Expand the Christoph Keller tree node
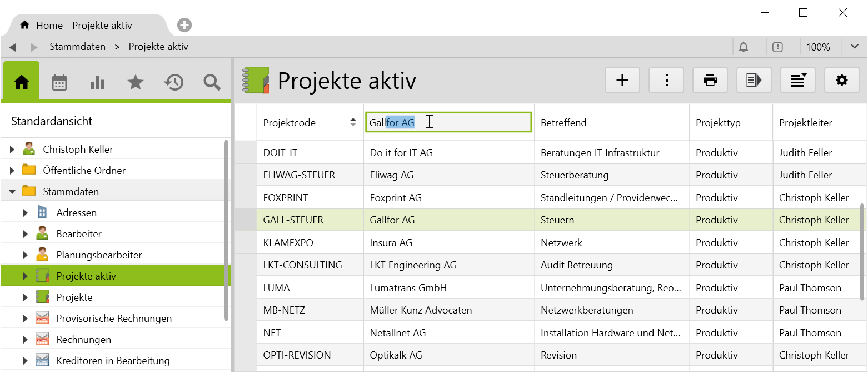This screenshot has height=373, width=868. (x=12, y=150)
